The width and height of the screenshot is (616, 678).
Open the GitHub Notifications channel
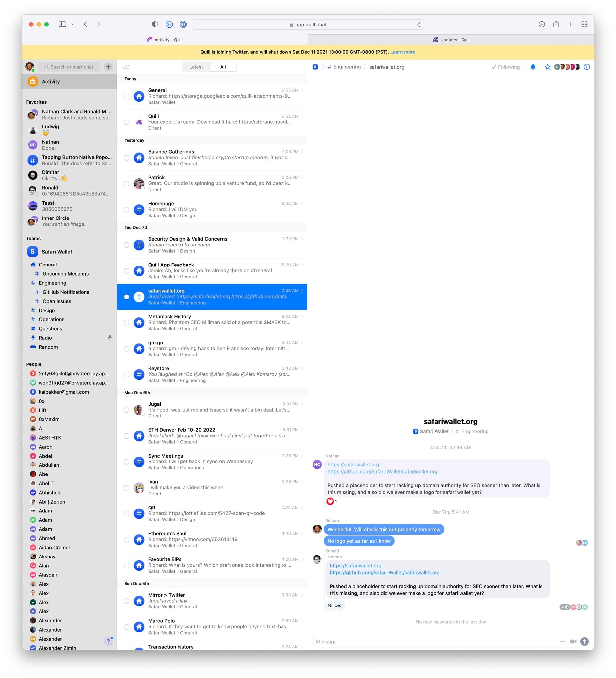[x=66, y=292]
